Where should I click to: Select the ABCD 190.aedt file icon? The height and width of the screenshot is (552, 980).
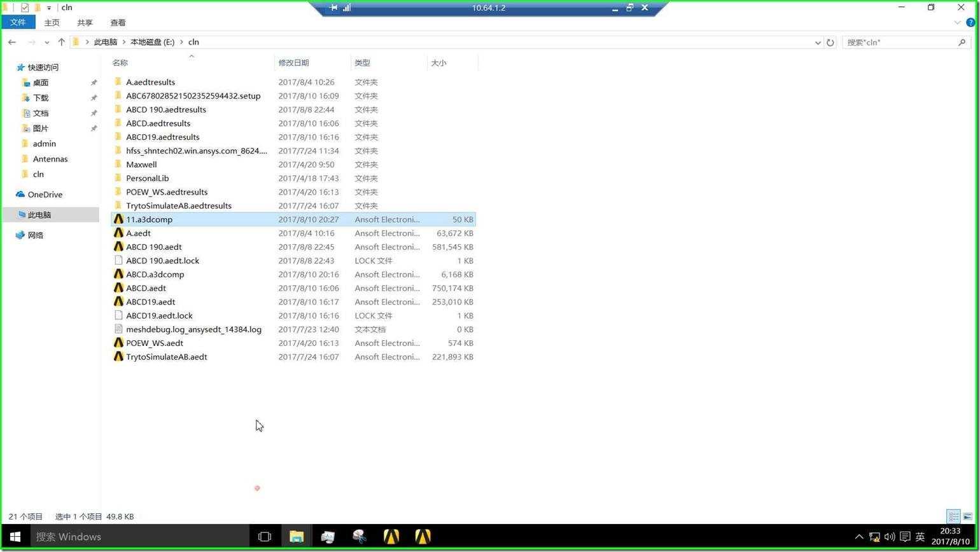(118, 247)
